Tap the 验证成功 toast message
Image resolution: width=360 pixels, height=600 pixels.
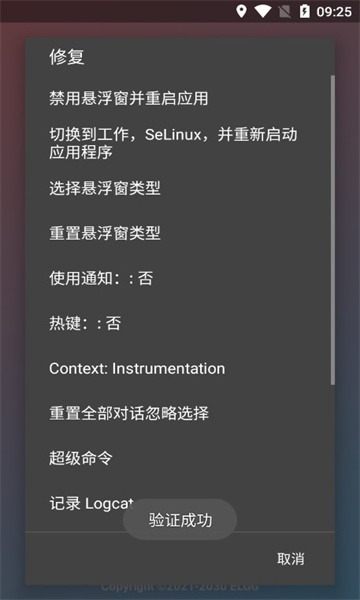tap(180, 520)
